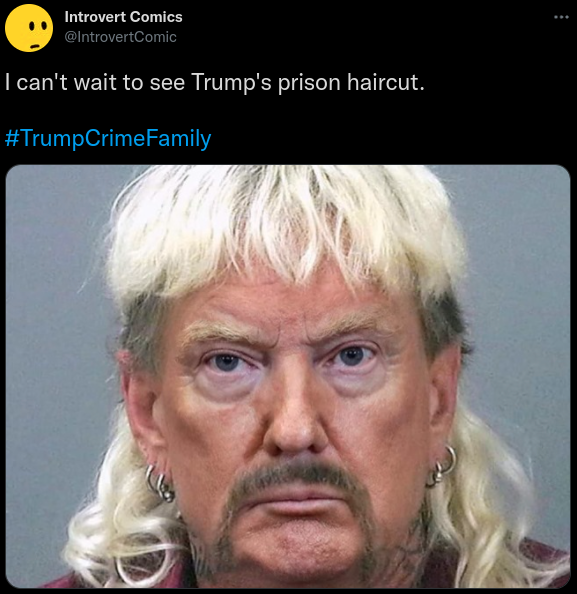This screenshot has height=594, width=577.
Task: Select the tweet text about prison haircut
Action: 215,82
